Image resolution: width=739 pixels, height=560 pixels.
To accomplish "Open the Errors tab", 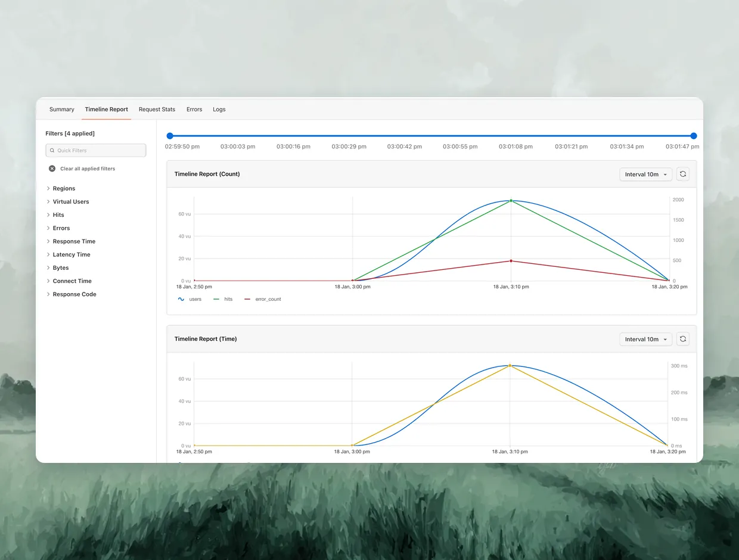I will [x=194, y=110].
